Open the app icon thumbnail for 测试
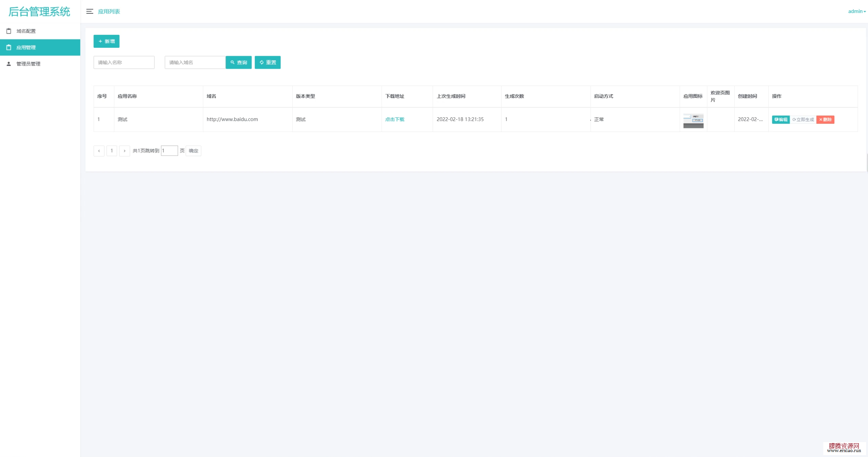This screenshot has height=457, width=868. point(693,120)
